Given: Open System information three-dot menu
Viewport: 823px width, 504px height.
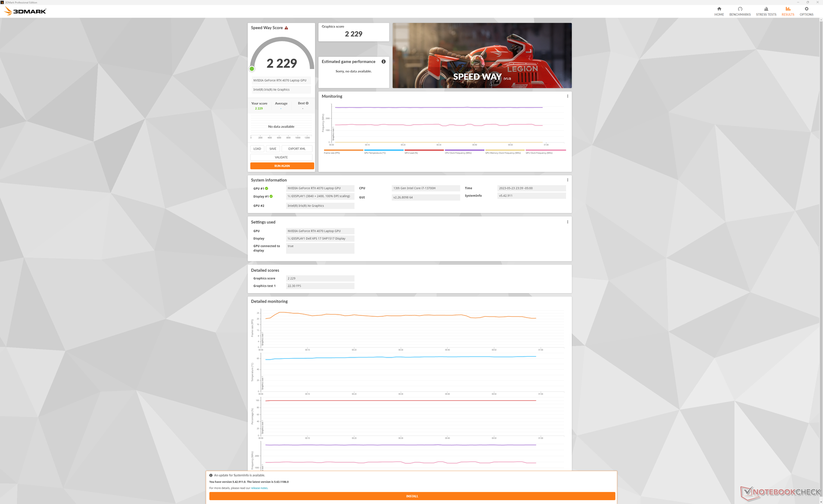Looking at the screenshot, I should 568,180.
